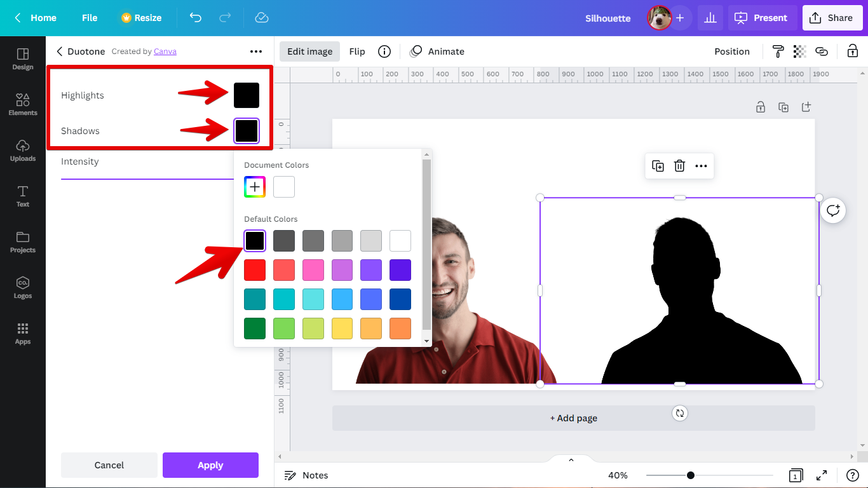Open the insights bar chart icon
This screenshot has height=488, width=868.
pos(710,18)
